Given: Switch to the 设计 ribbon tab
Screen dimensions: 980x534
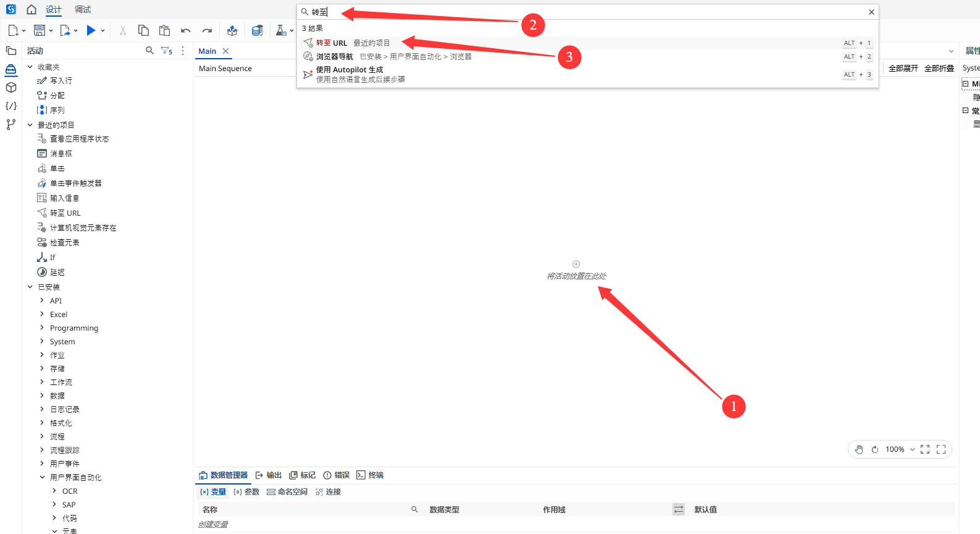Looking at the screenshot, I should tap(54, 10).
